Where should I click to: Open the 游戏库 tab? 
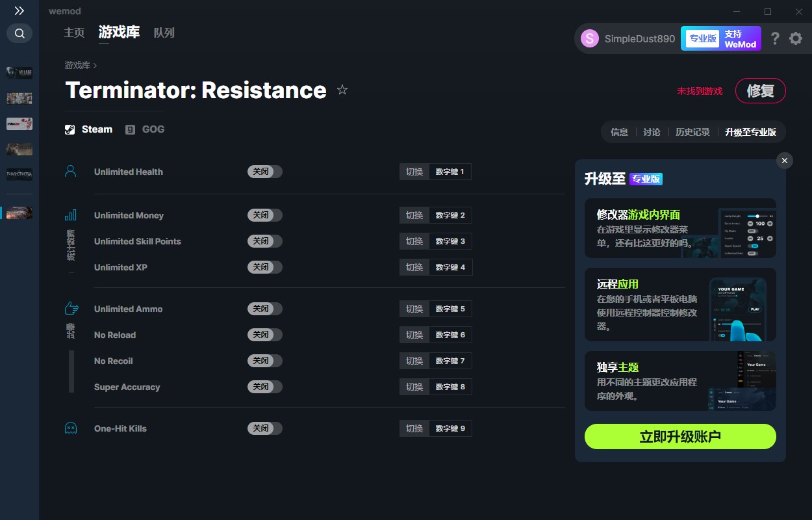point(119,32)
